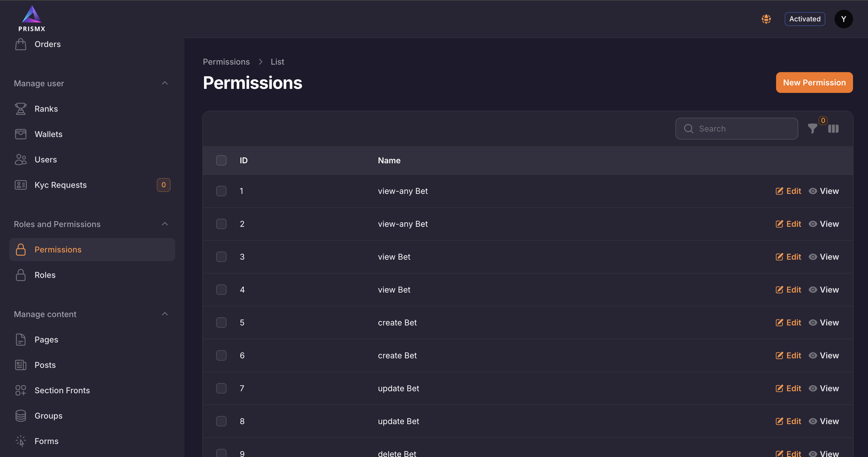Select checkbox for row ID 3
868x457 pixels.
point(221,257)
